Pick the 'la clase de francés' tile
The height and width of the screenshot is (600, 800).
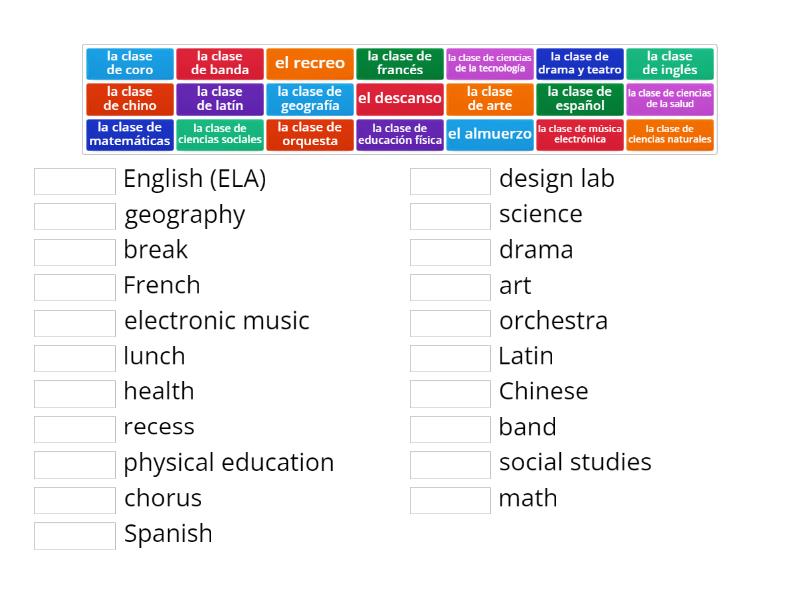(400, 62)
